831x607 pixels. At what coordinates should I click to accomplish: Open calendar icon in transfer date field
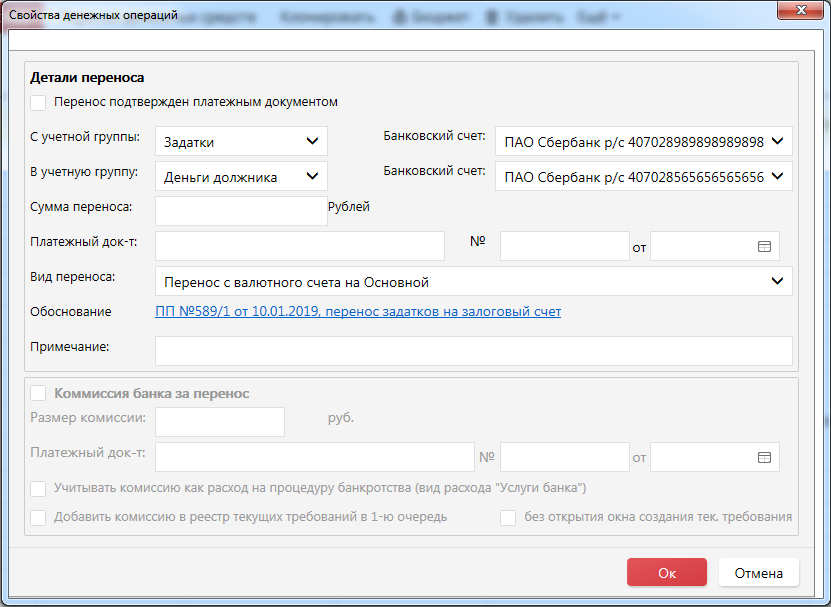click(764, 246)
